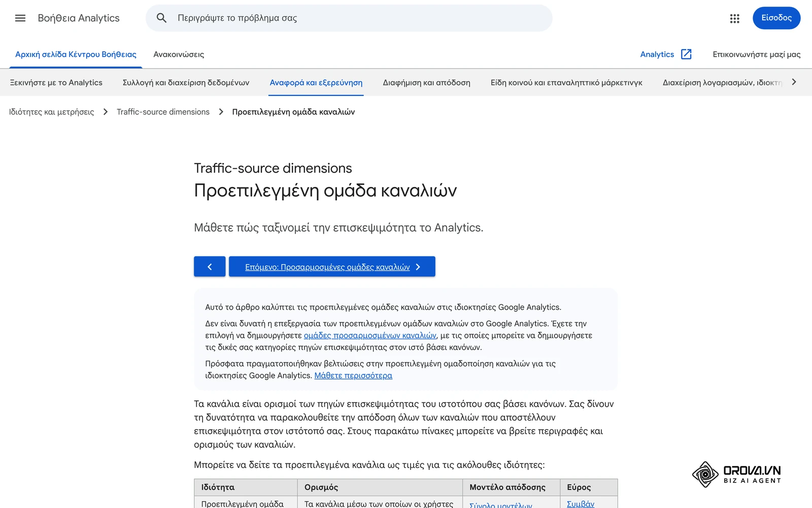The image size is (812, 508).
Task: Open Είδη κοινού και επαναληπτικό μάρκετινγκ category
Action: (566, 83)
